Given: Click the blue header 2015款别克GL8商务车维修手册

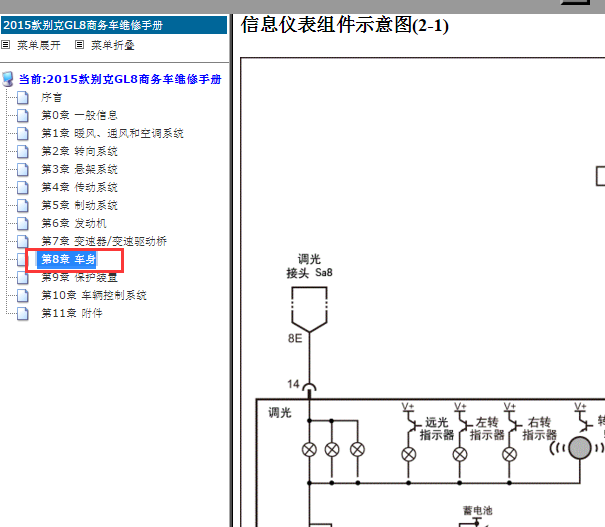Looking at the screenshot, I should 114,25.
